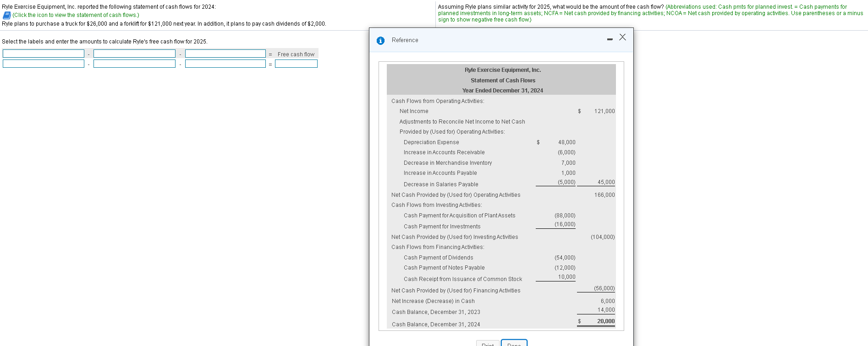Click the Cash Flows from Financing Activities heading
The height and width of the screenshot is (346, 868).
tap(438, 247)
